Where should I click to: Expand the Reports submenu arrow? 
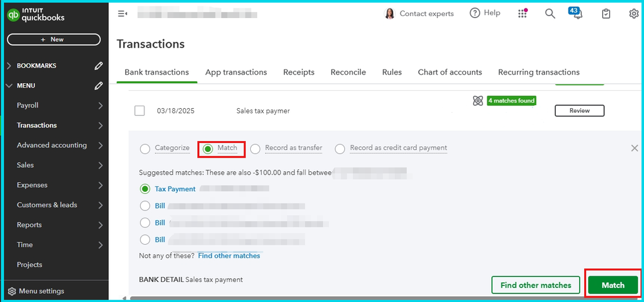click(x=101, y=225)
